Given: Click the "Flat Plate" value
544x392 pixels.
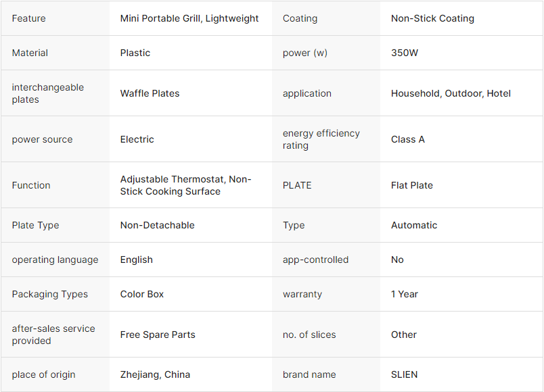Looking at the screenshot, I should pyautogui.click(x=412, y=185).
